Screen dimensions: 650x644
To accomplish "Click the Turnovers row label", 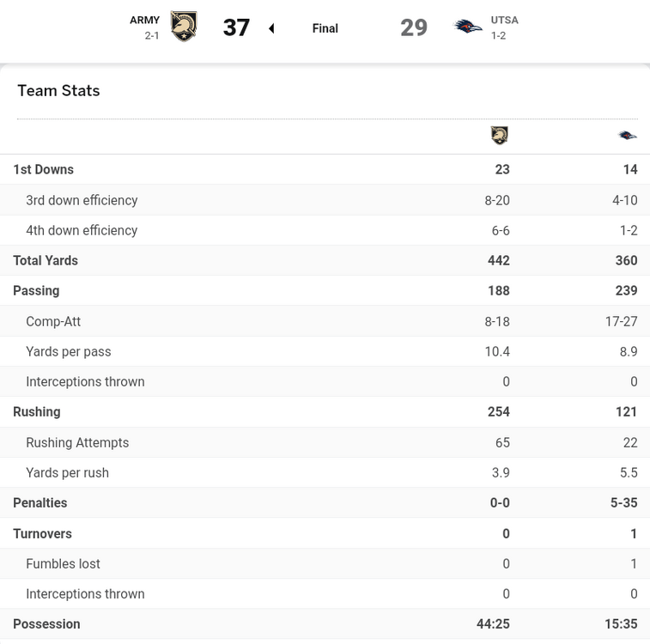I will tap(42, 533).
